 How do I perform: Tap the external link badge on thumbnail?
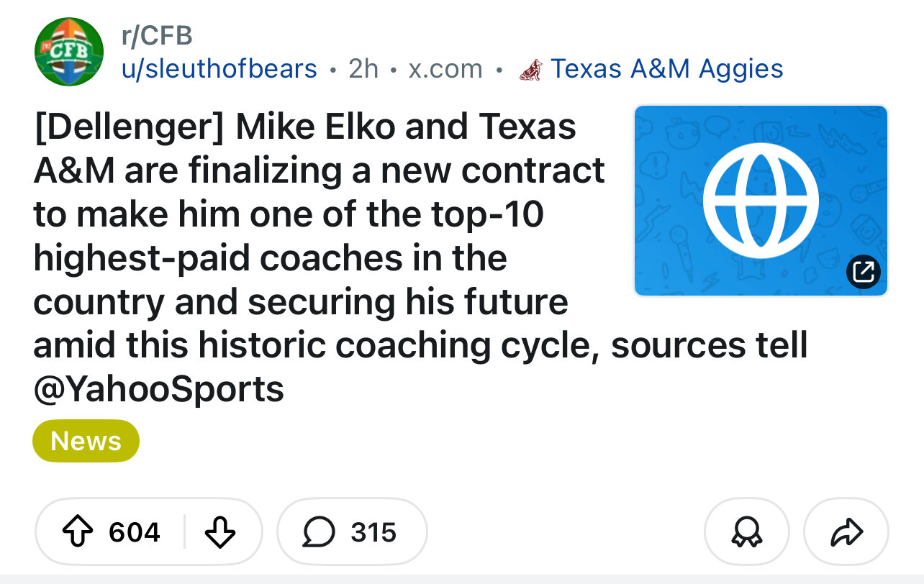pos(863,271)
